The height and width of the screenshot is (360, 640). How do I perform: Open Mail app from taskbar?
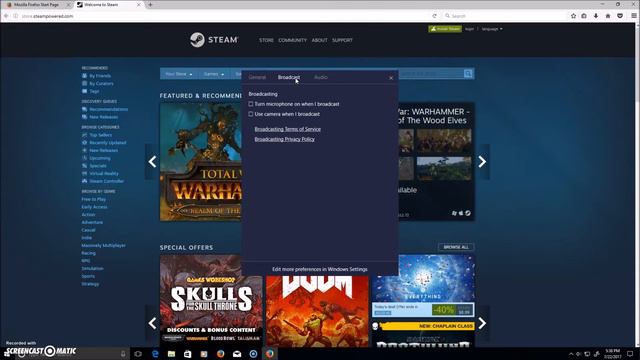[x=237, y=354]
